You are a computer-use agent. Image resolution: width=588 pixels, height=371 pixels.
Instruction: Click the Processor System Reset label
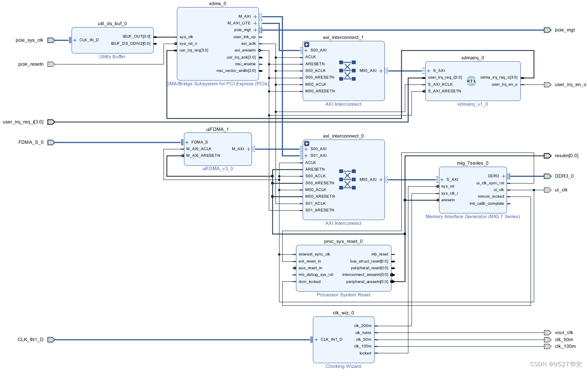(x=344, y=295)
